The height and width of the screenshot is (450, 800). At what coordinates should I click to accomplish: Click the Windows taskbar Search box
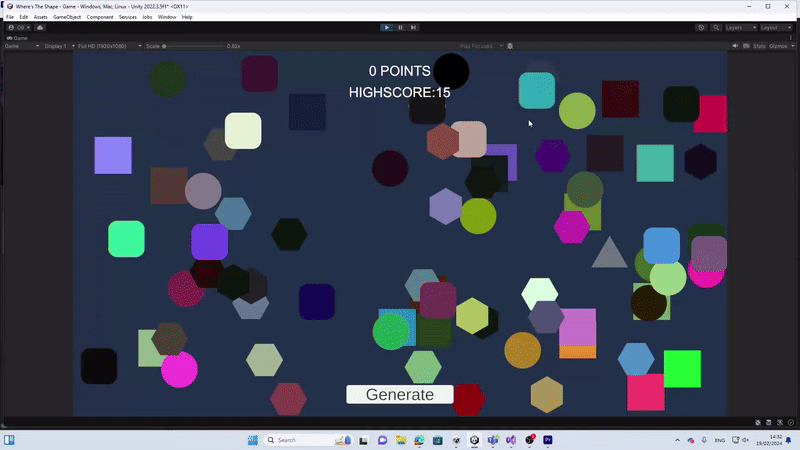tap(296, 440)
